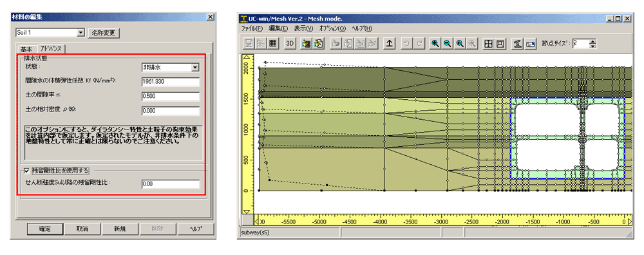Click the single-pane window layout icon

500,44
